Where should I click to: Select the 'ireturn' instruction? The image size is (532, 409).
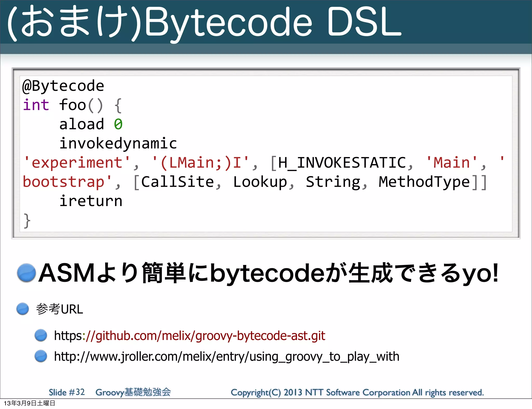click(x=91, y=201)
